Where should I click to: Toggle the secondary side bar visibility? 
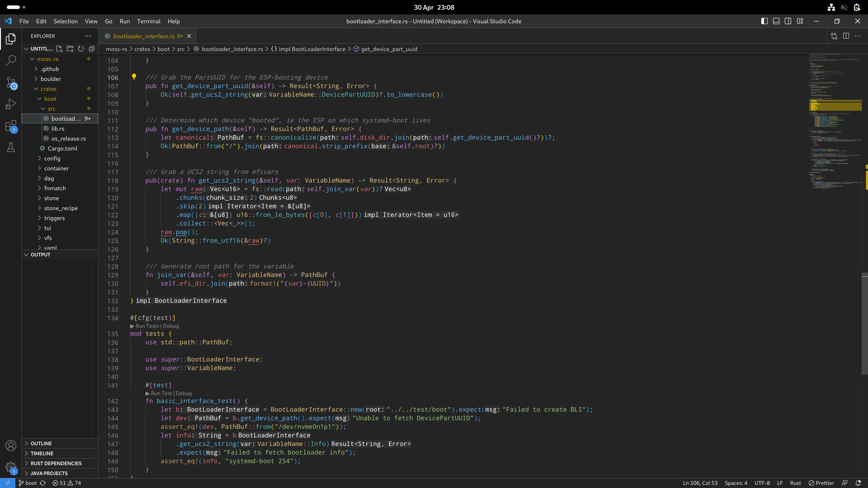[x=788, y=21]
